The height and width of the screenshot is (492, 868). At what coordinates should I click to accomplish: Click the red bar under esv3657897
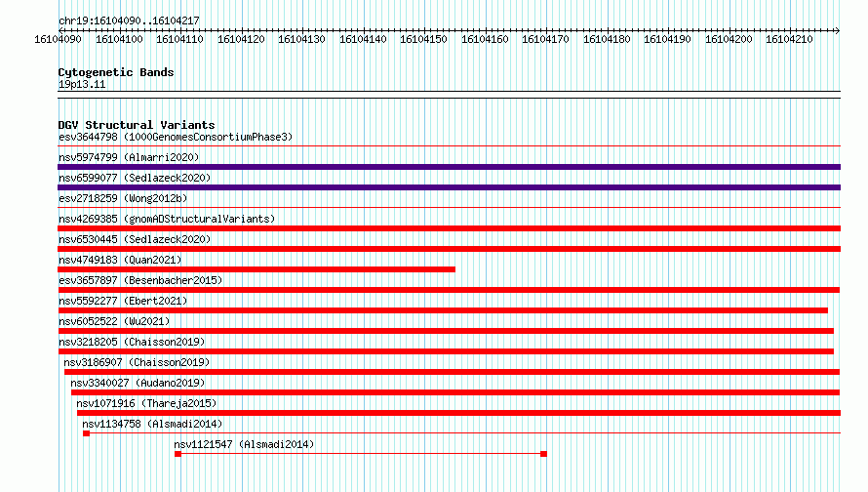pos(449,290)
